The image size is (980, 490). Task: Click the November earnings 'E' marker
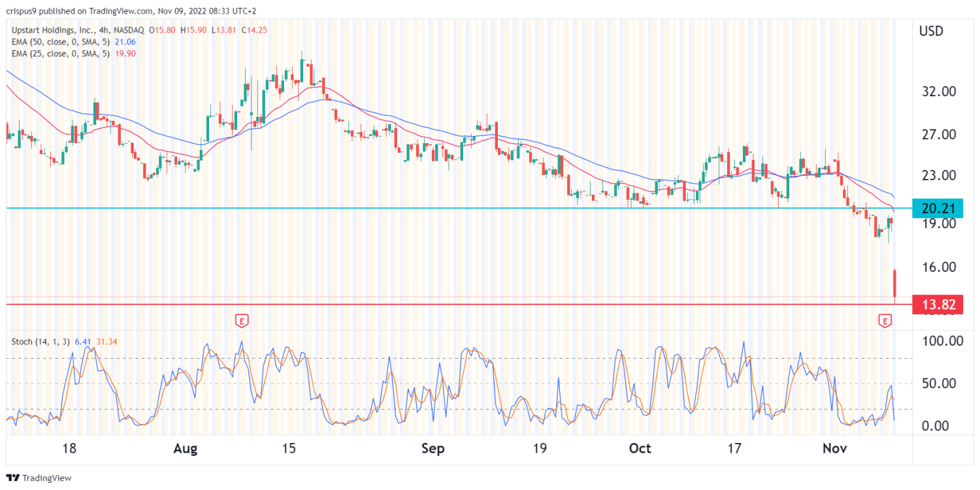pos(885,321)
